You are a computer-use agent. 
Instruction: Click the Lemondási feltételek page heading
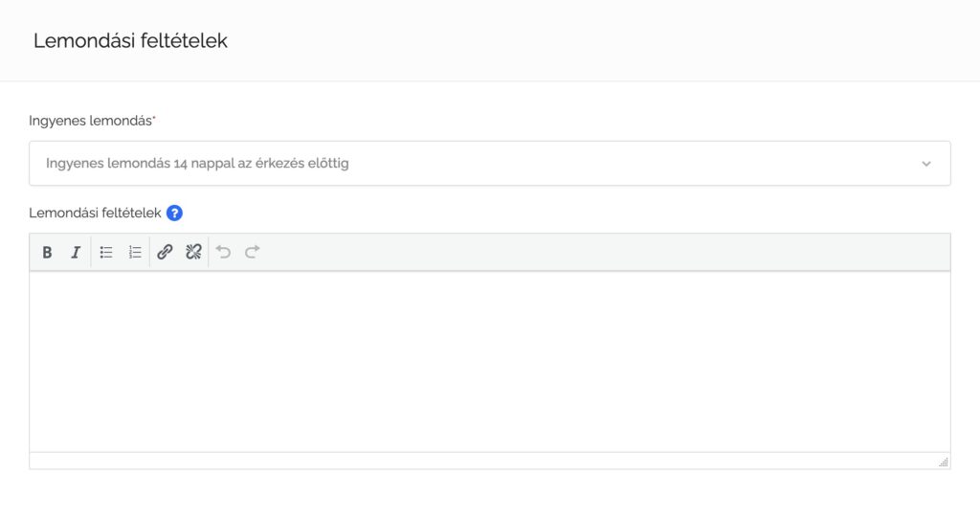[x=130, y=40]
